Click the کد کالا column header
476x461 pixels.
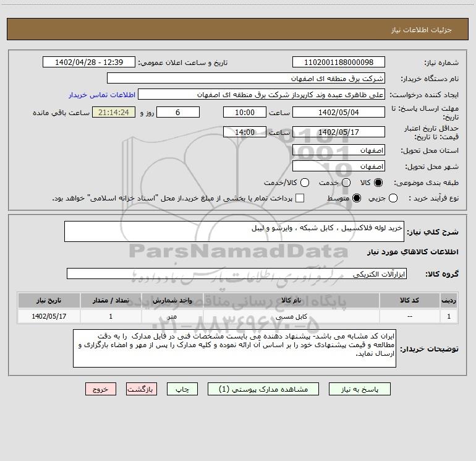click(x=409, y=300)
